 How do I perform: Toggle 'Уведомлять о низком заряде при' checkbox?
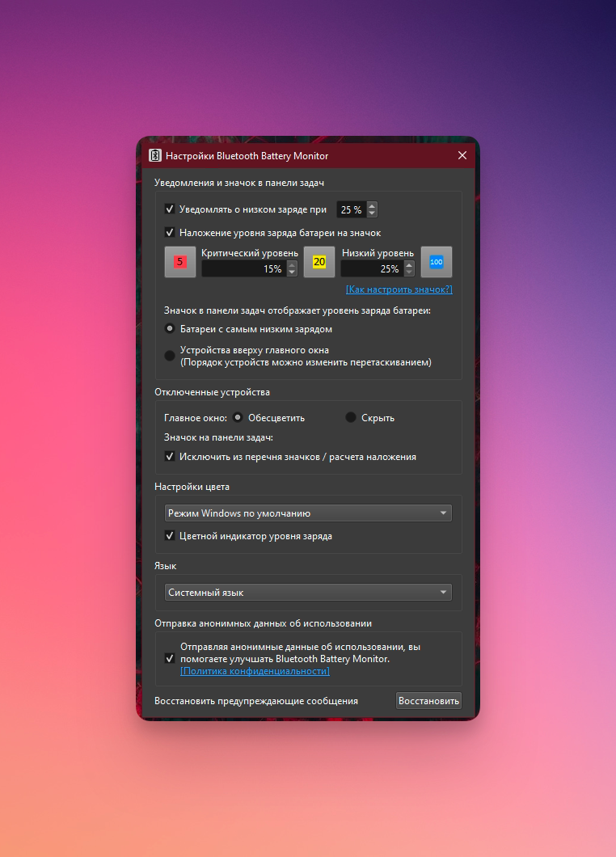click(170, 209)
